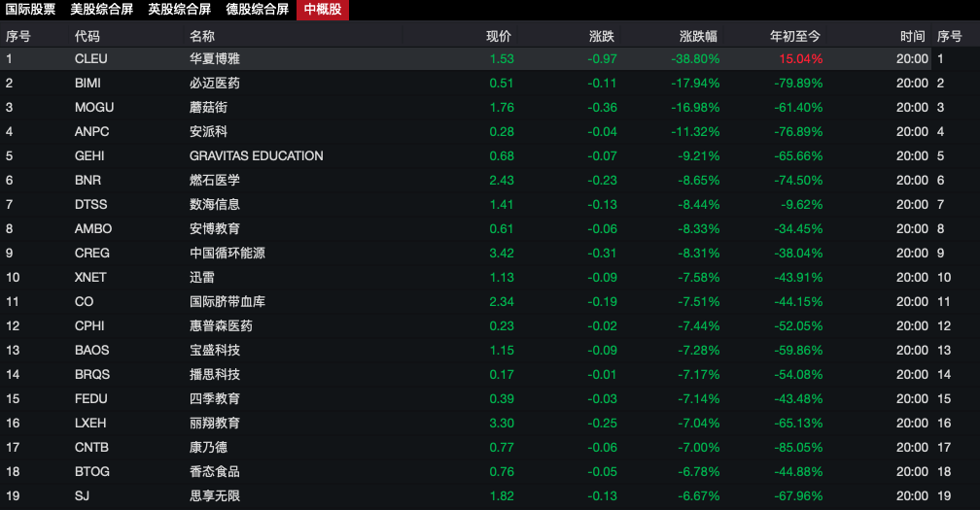Viewport: 980px width, 510px height.
Task: Open stock 惠普森医药
Action: pos(221,326)
